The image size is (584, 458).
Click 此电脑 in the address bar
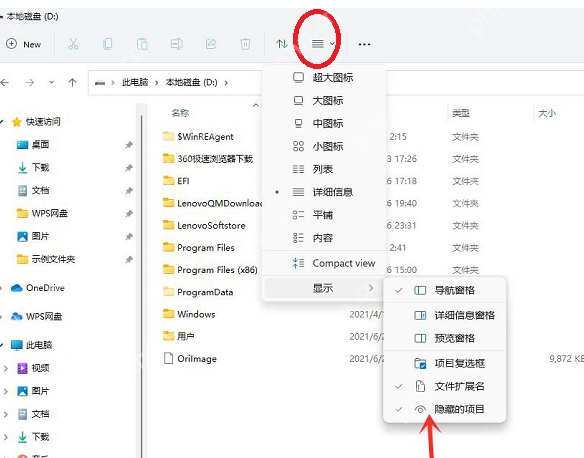pyautogui.click(x=135, y=82)
